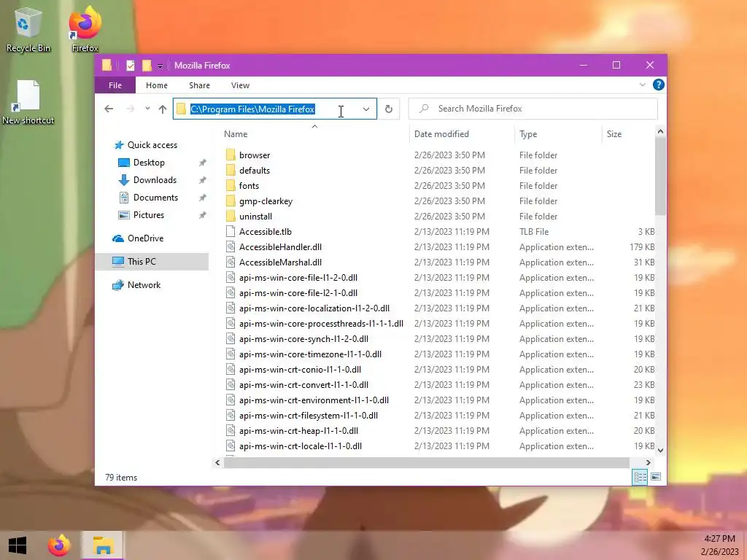Open the File menu
Screen dimensions: 747x560
pyautogui.click(x=115, y=85)
